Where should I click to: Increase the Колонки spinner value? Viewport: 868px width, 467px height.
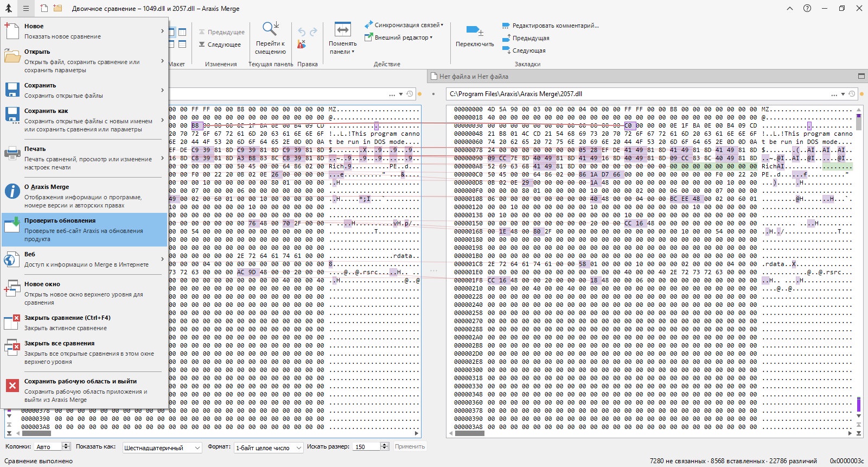click(x=66, y=444)
